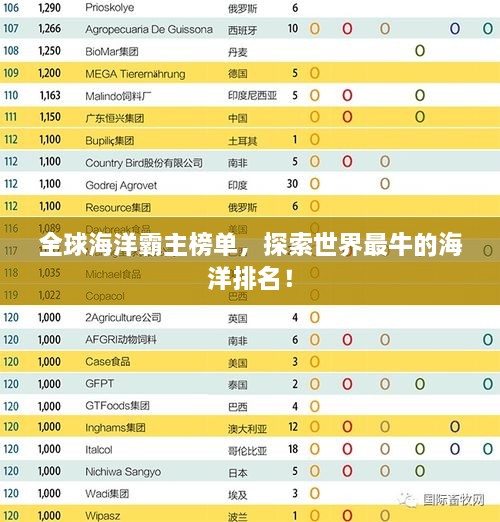Screen dimensions: 500x522
Task: Click the GFPT company name
Action: [99, 383]
